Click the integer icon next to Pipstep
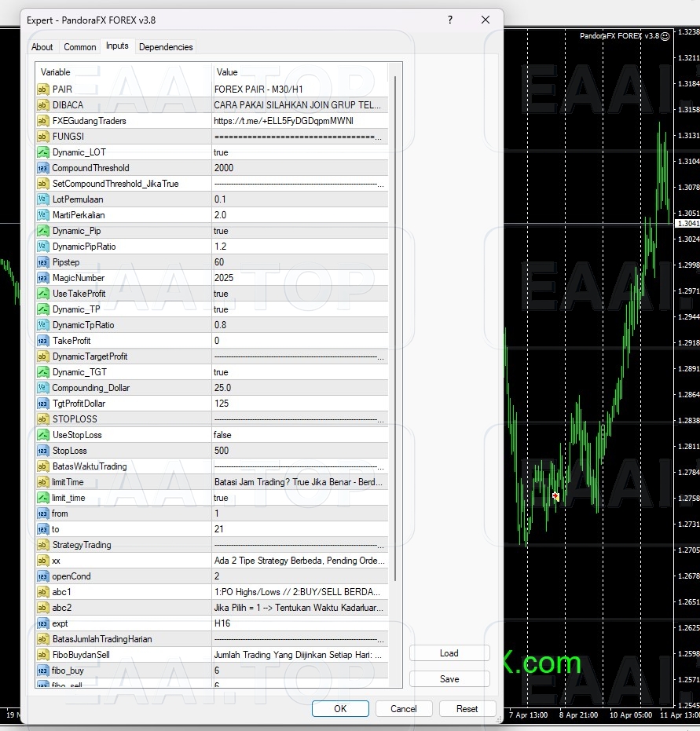 (45, 262)
